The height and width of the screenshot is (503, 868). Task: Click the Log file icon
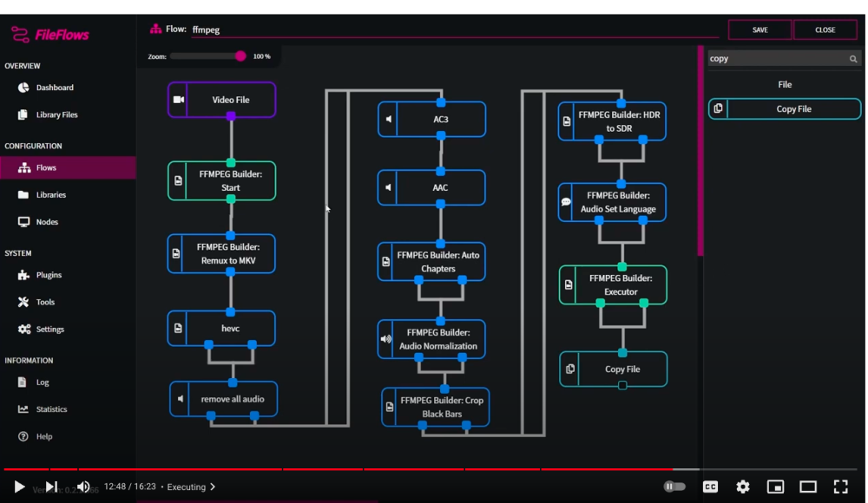tap(23, 382)
